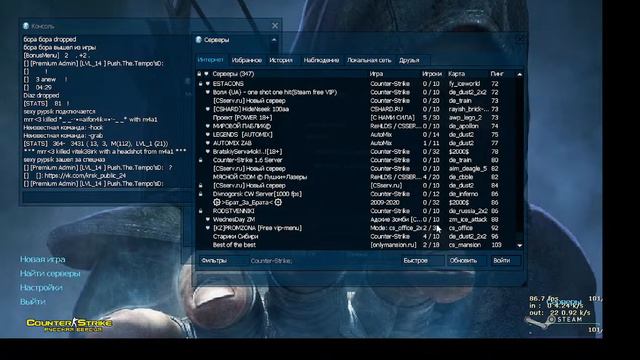This screenshot has width=640, height=360.
Task: Click scroll-up arrow of server list
Action: coord(520,74)
